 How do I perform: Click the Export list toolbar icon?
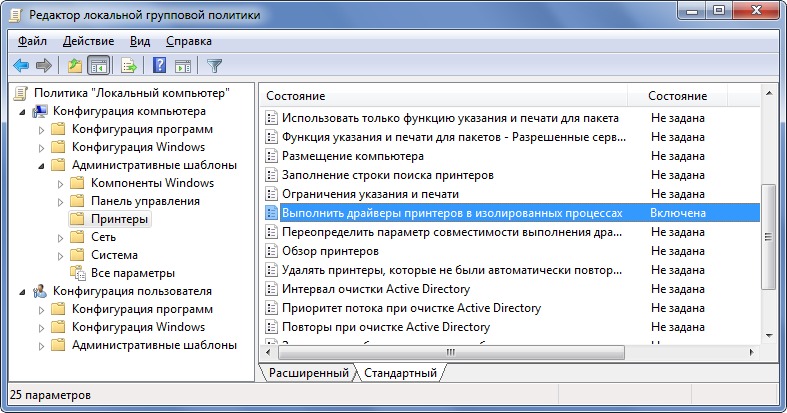(x=128, y=66)
